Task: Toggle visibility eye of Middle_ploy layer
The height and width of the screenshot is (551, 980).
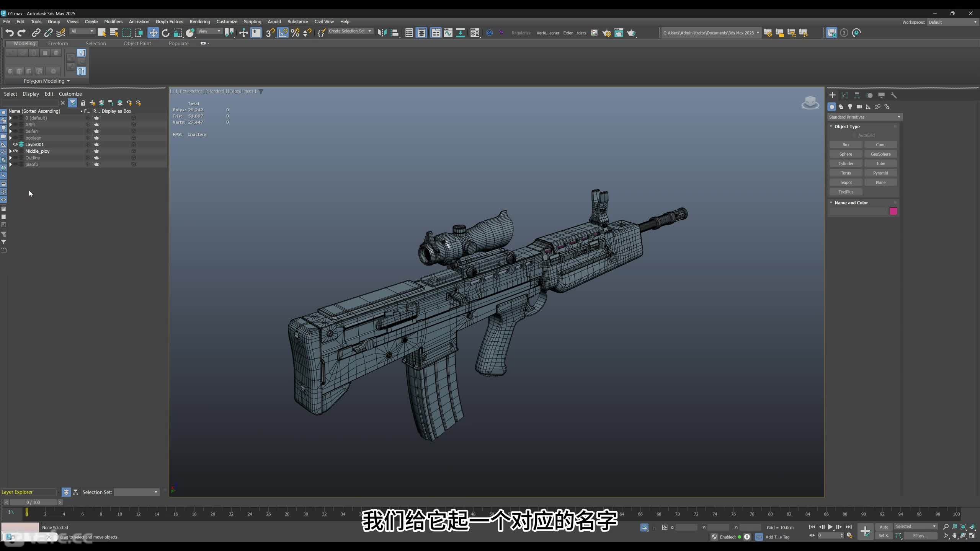Action: [15, 151]
